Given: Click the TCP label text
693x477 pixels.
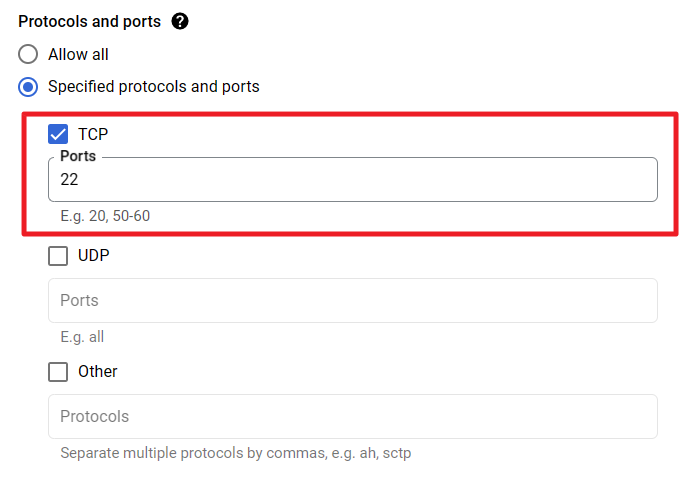Looking at the screenshot, I should tap(93, 133).
